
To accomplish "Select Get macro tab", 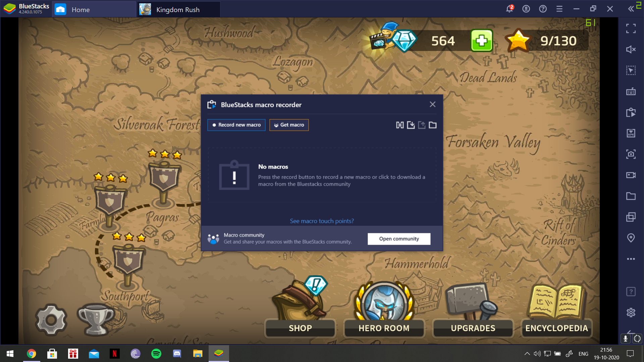I will (x=289, y=125).
